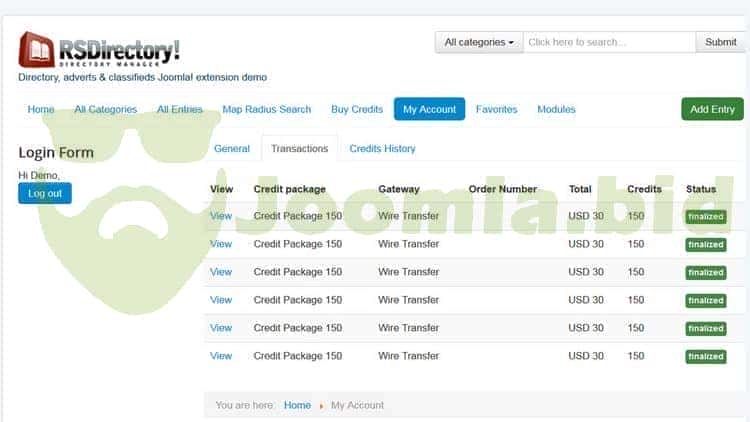This screenshot has height=422, width=750.
Task: Switch to the General tab
Action: click(232, 148)
